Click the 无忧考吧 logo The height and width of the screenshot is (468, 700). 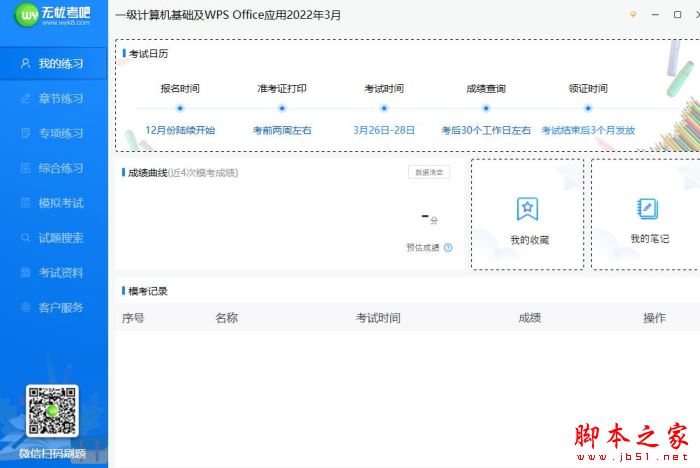click(53, 15)
